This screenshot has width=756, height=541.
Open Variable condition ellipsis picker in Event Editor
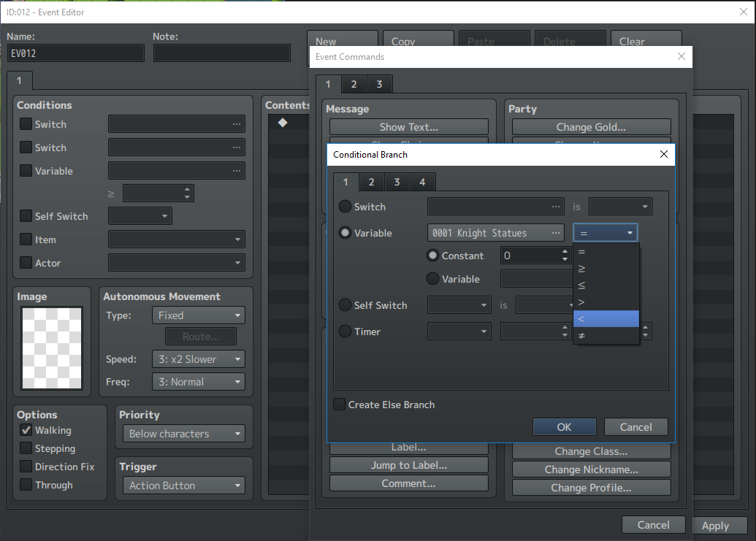(x=236, y=171)
